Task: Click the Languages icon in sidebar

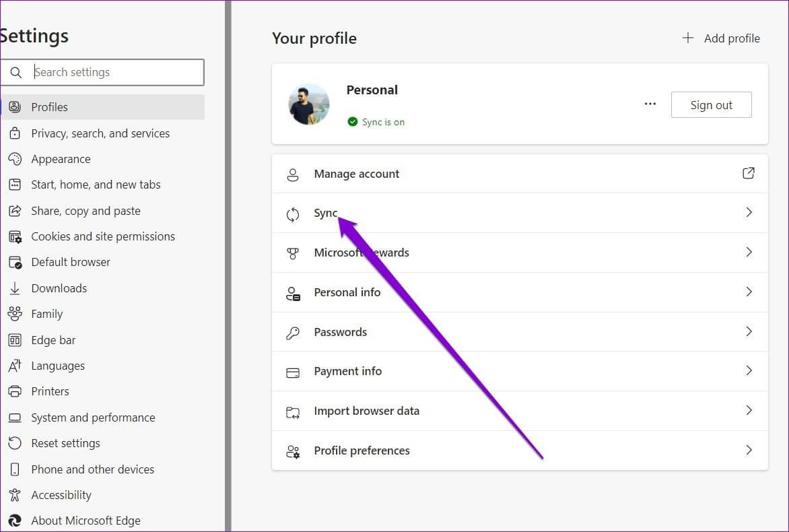Action: click(x=15, y=366)
